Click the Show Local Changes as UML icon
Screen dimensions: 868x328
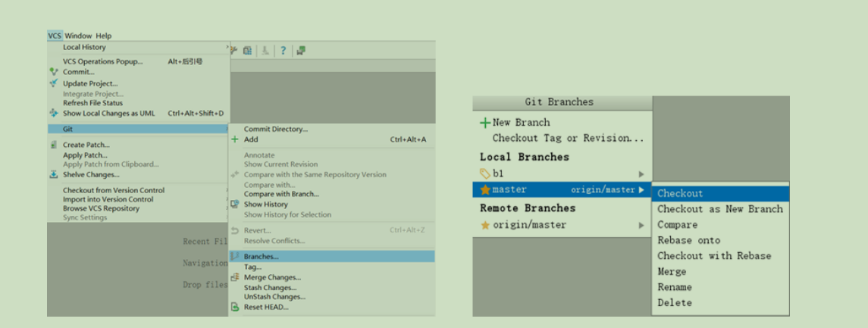point(54,114)
